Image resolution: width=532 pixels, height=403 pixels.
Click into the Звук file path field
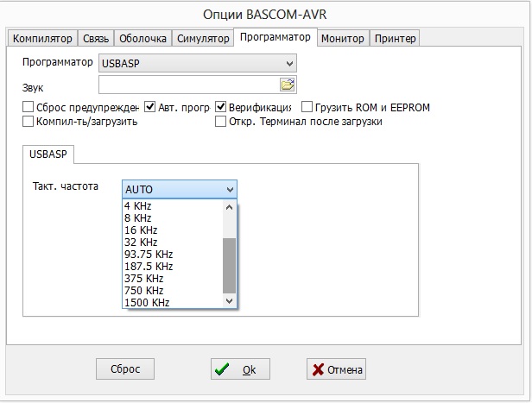189,85
